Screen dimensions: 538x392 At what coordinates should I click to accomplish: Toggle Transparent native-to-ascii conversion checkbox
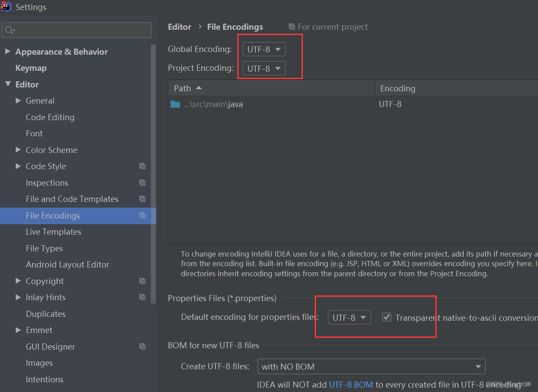pos(387,317)
